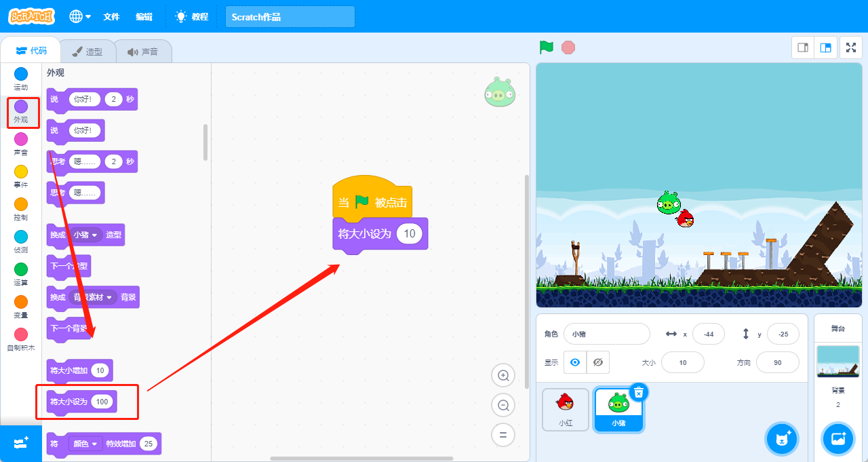
Task: Select the 运算 block category
Action: pyautogui.click(x=21, y=274)
